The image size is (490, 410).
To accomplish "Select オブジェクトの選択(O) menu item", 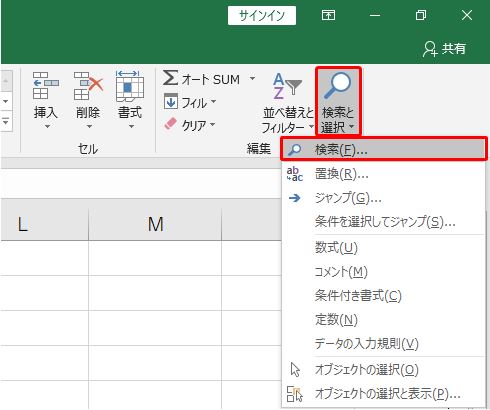I will pyautogui.click(x=384, y=369).
